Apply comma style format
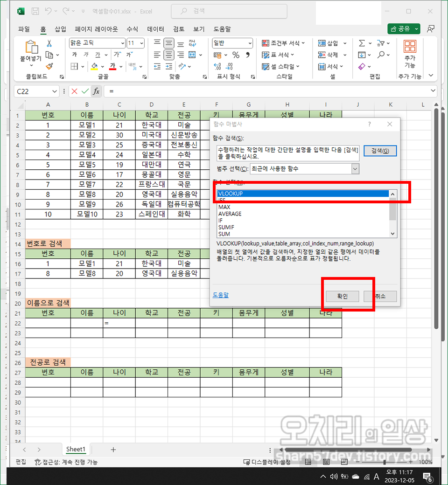 click(x=248, y=55)
